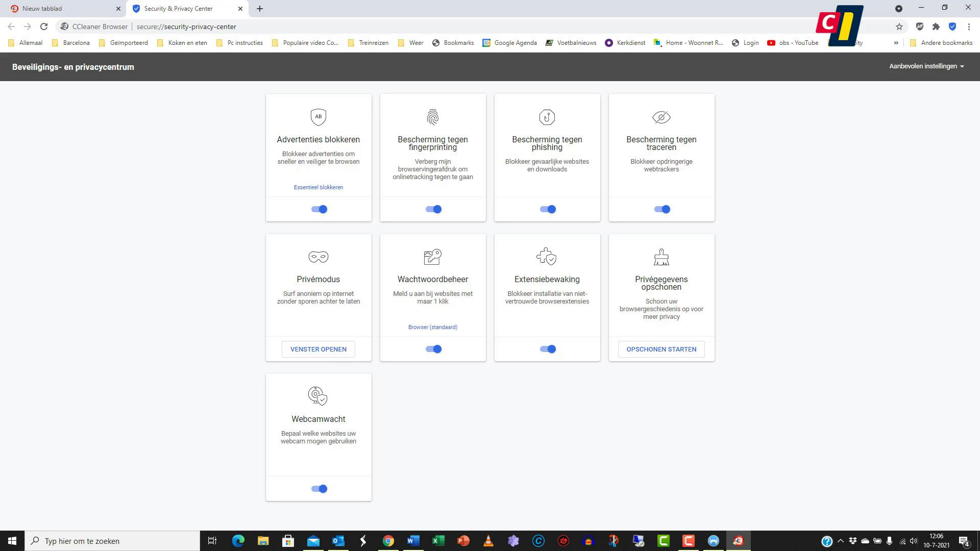Open the Essentieel blokkeren link
This screenshot has height=551, width=980.
[318, 187]
